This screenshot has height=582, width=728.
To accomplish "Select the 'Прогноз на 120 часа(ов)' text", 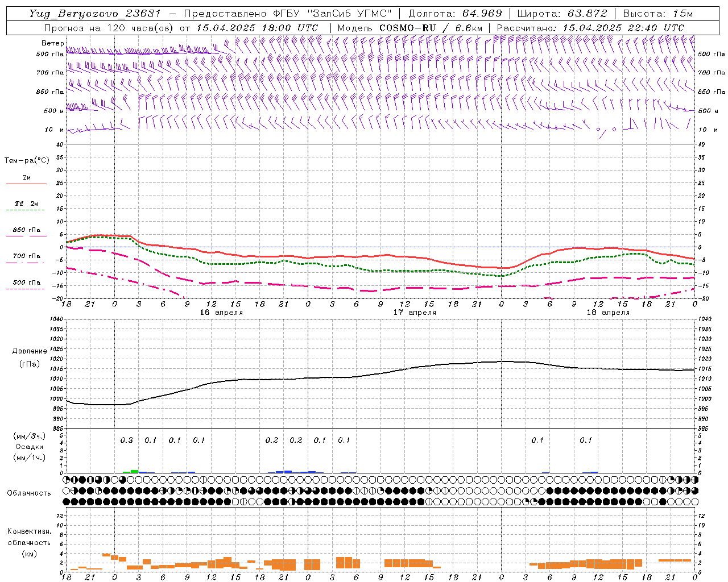I will (109, 28).
